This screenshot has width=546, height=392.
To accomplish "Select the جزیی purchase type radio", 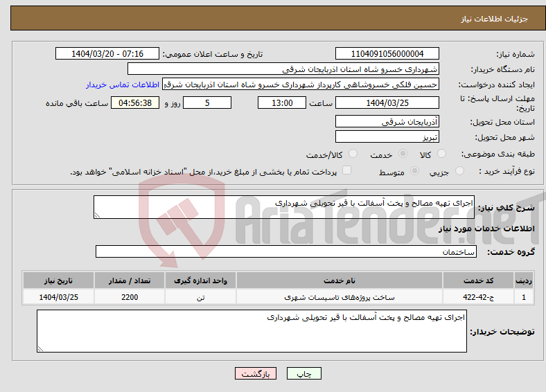I will click(x=459, y=170).
